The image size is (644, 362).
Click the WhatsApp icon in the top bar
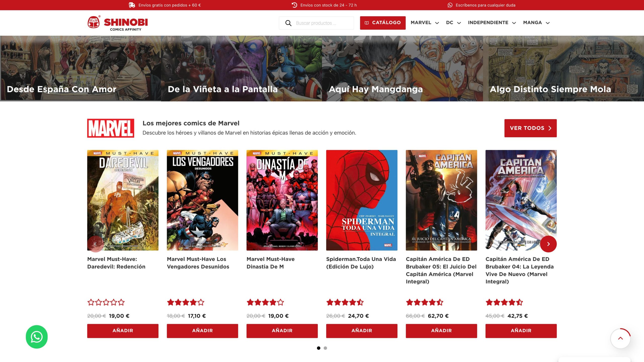[450, 5]
